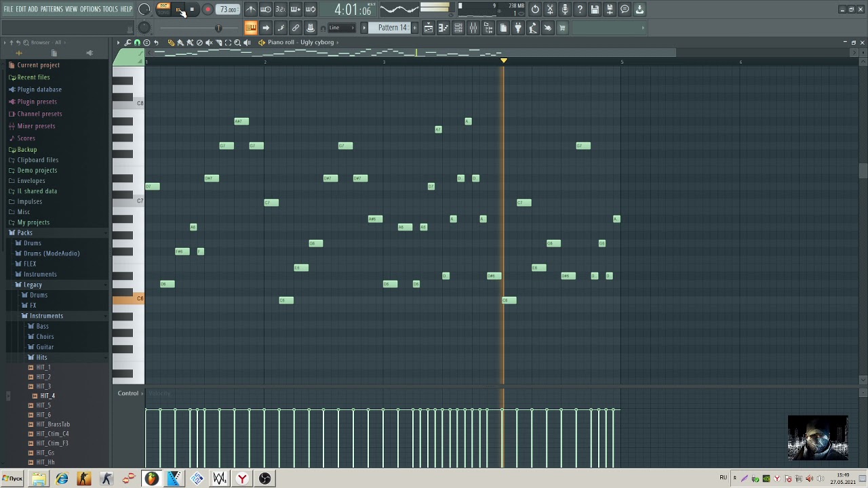Toggle the multilink to controllers icon
The image size is (868, 488).
click(x=311, y=28)
